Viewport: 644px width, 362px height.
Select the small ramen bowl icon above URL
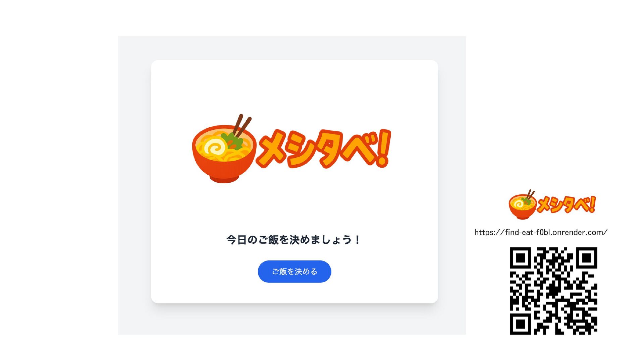click(x=523, y=205)
